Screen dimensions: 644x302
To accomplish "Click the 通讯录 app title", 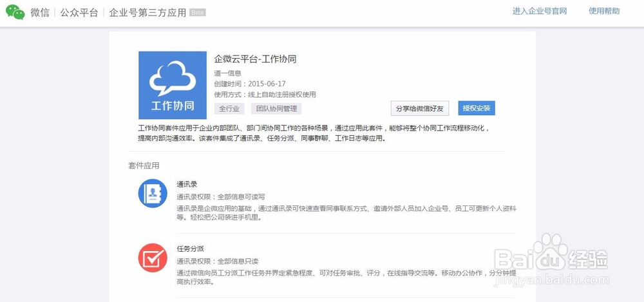I will coord(187,184).
